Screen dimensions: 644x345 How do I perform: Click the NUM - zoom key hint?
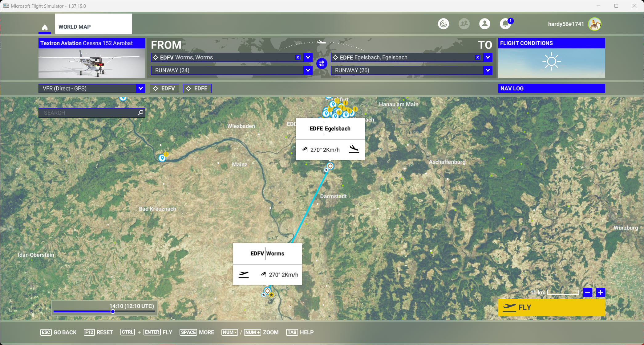pyautogui.click(x=229, y=332)
